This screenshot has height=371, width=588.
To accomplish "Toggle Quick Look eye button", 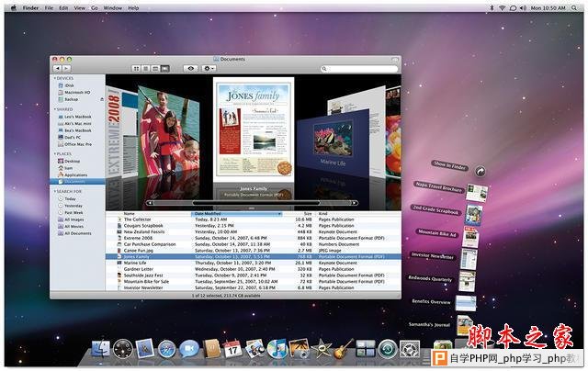I will [190, 69].
